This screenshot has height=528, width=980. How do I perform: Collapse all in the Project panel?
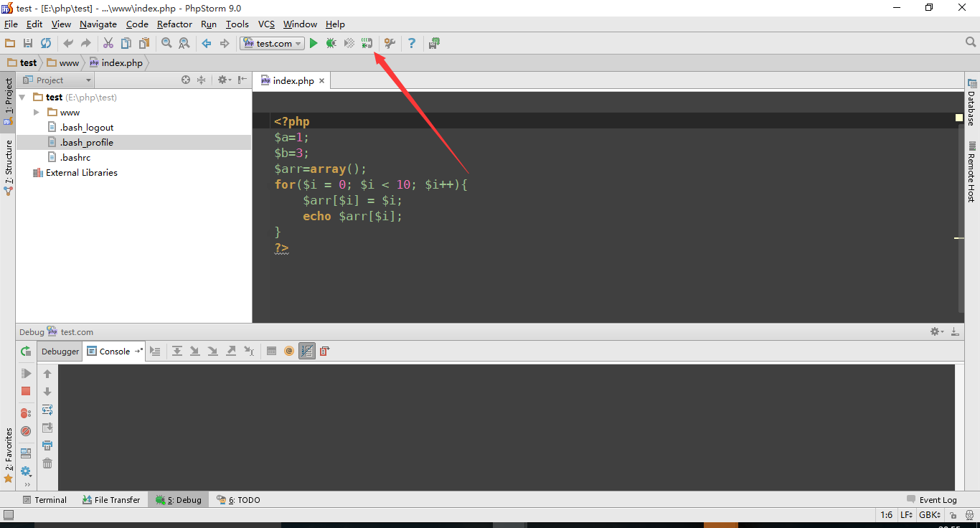click(x=202, y=80)
